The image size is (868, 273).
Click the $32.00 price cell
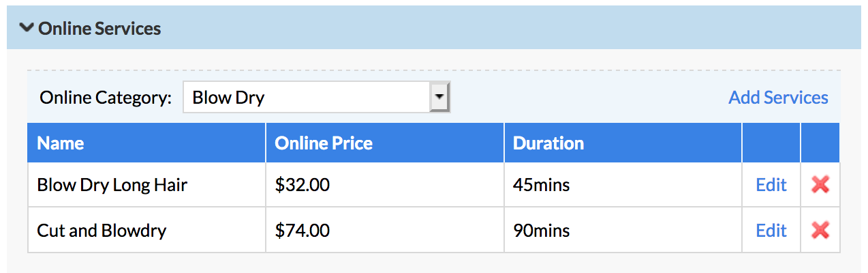pos(385,185)
